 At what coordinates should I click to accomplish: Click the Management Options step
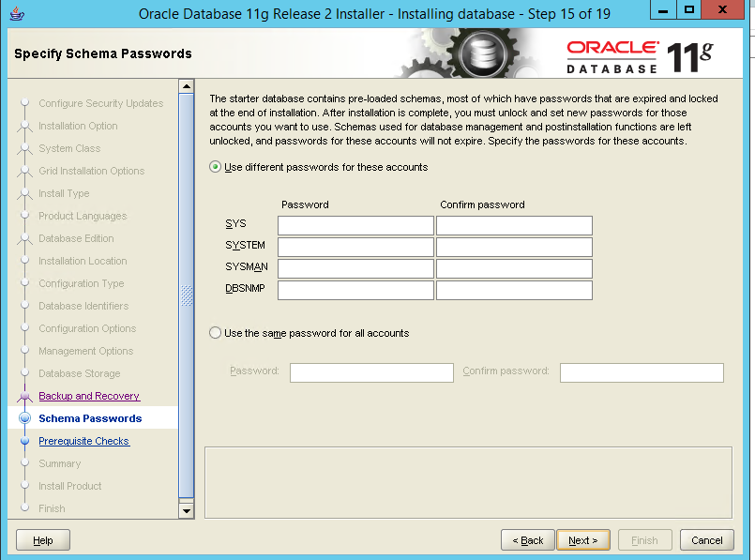coord(85,351)
